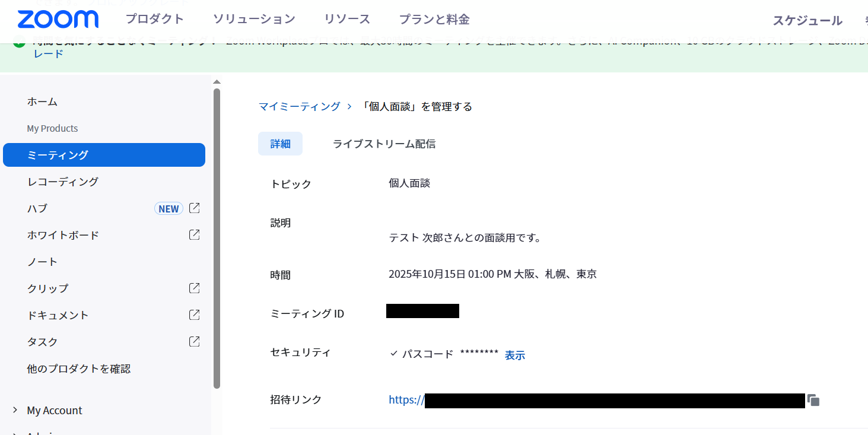Image resolution: width=868 pixels, height=435 pixels.
Task: Click the external-link icon beside ホワイトボード
Action: point(194,235)
